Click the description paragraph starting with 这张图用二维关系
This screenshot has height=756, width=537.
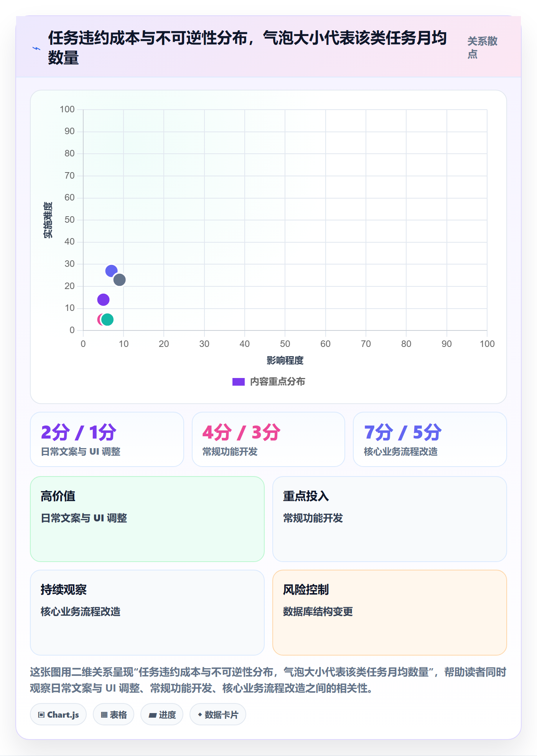point(268,680)
